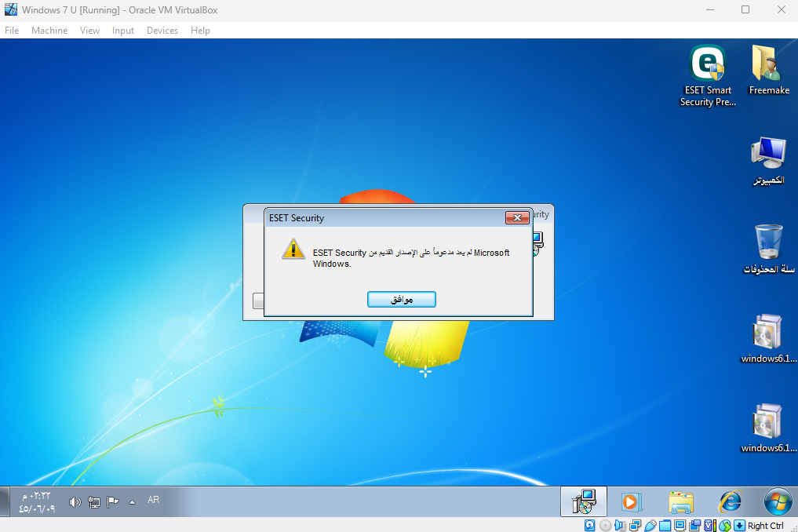Click VirtualBox recording indicator icon
This screenshot has width=798, height=532.
coord(695,526)
